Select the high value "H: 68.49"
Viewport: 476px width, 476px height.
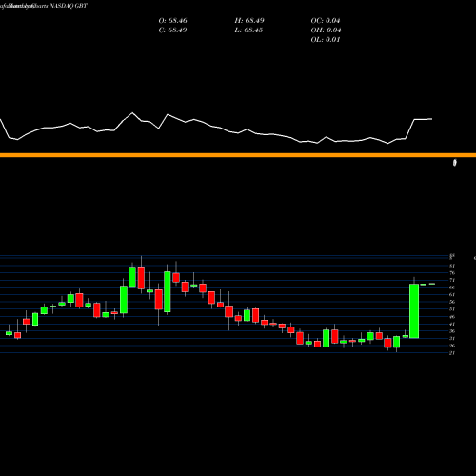(x=249, y=21)
